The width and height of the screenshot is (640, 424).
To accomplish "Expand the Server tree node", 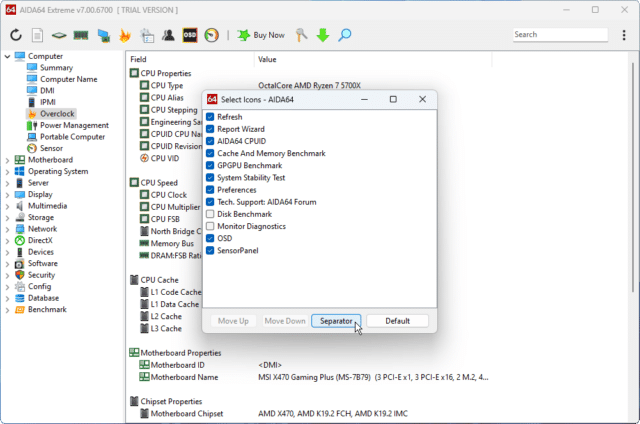I will [x=7, y=183].
